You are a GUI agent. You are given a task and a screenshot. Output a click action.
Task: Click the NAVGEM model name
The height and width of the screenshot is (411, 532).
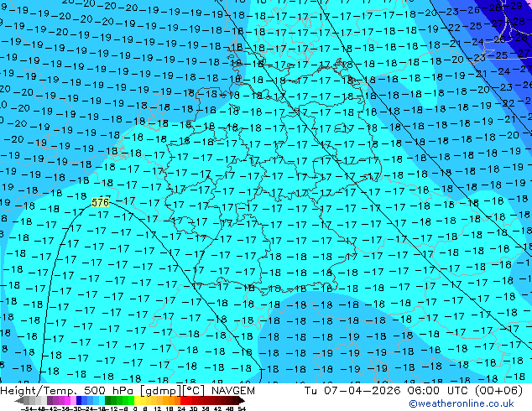click(232, 391)
